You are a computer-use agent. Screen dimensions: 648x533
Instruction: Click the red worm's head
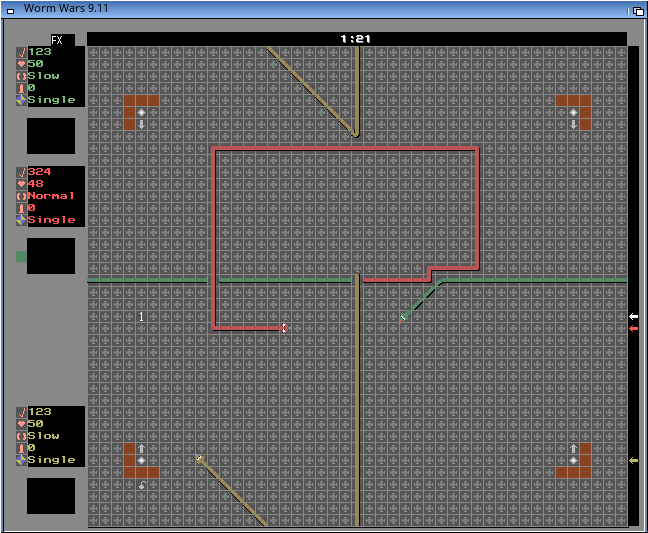[x=285, y=328]
